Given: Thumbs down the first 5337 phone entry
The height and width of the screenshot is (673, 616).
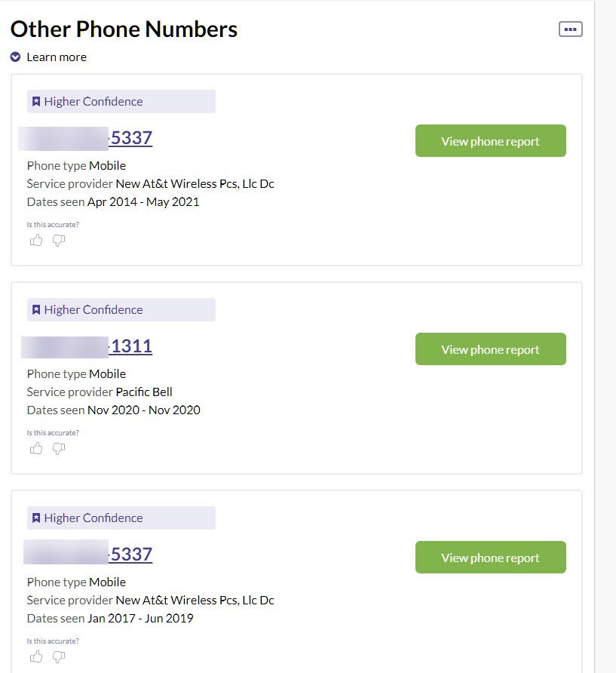Looking at the screenshot, I should coord(59,241).
